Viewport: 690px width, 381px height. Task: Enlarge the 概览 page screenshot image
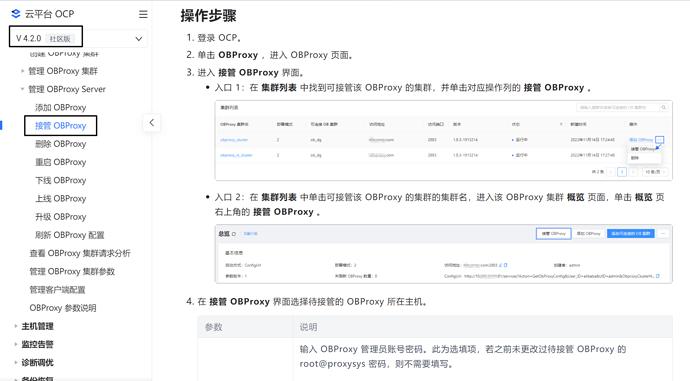[444, 254]
